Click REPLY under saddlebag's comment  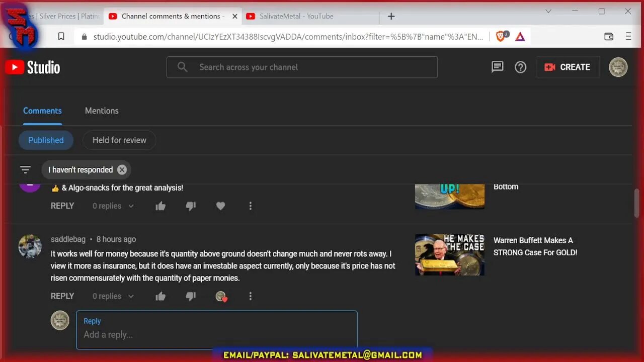62,296
